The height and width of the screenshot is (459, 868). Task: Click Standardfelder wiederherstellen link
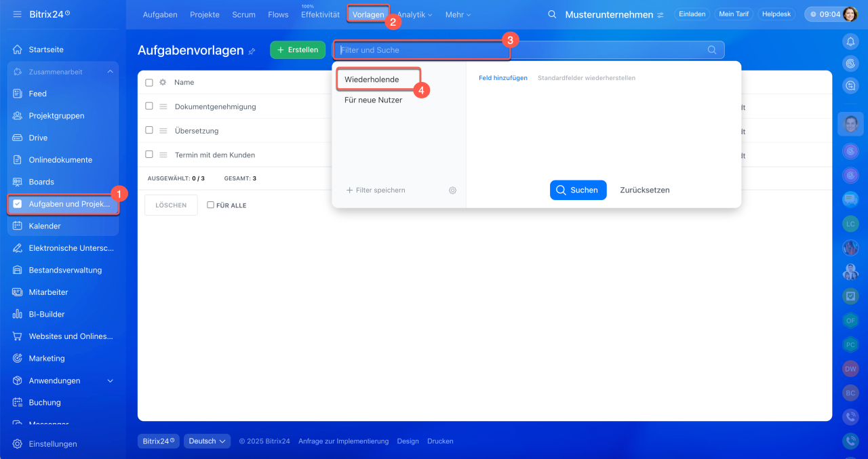[x=587, y=78]
